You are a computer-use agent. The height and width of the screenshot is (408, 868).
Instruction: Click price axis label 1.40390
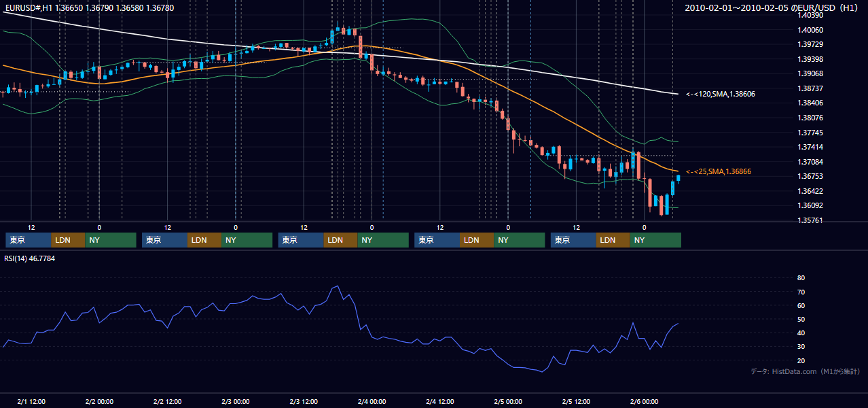[810, 15]
